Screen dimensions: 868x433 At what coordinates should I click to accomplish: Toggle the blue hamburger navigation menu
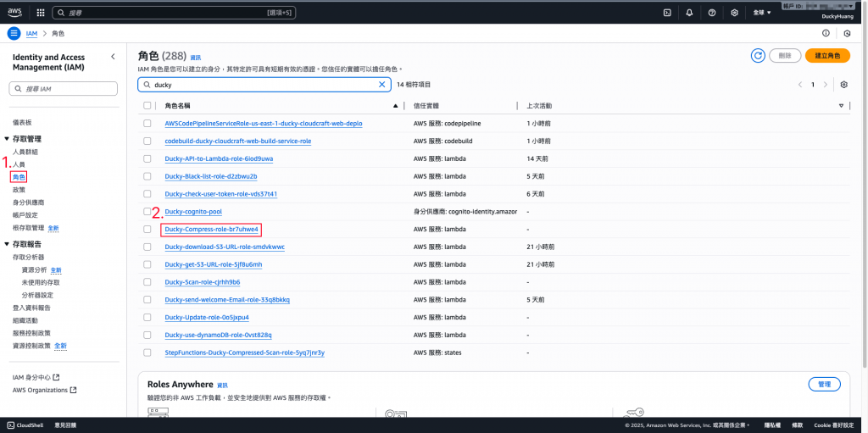[14, 33]
